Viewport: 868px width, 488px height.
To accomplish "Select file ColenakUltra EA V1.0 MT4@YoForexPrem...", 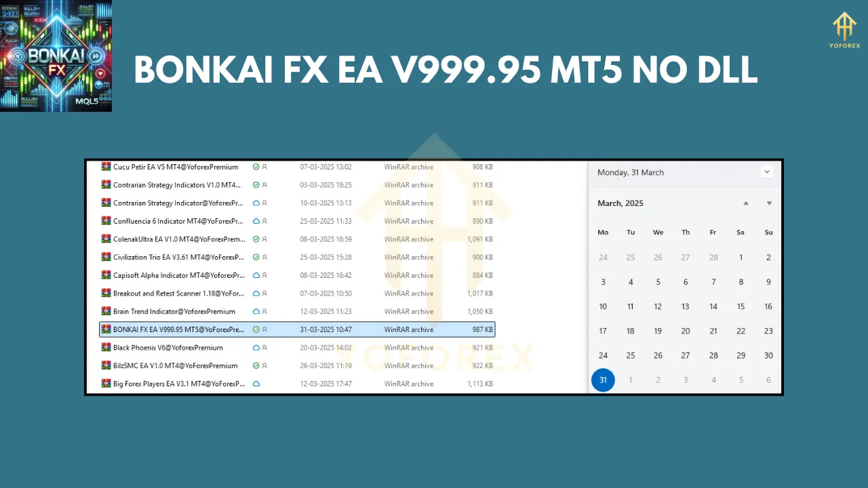I will (179, 239).
